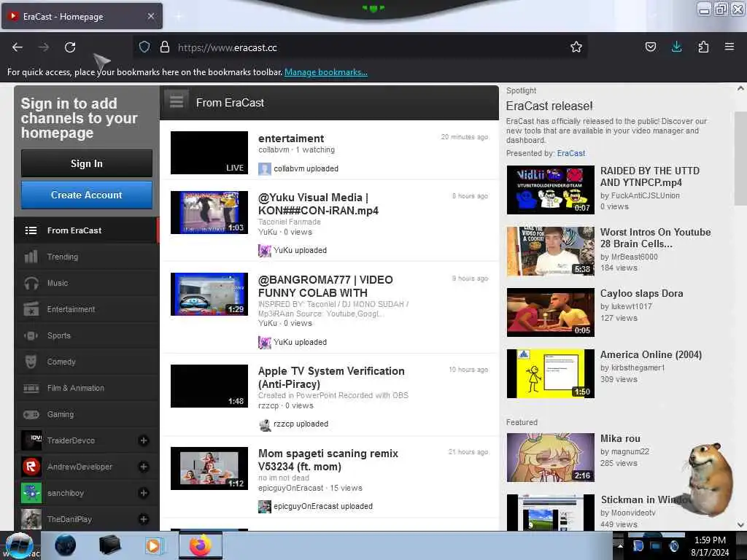Open the BANGROMA777 1:29 video thumbnail
Screen dimensions: 747x560
coord(209,295)
